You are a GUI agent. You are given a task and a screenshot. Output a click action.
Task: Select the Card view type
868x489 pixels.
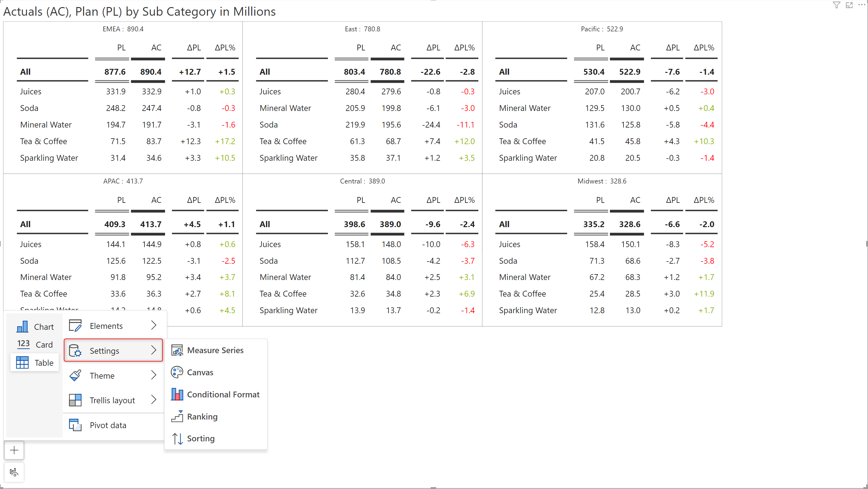(35, 344)
